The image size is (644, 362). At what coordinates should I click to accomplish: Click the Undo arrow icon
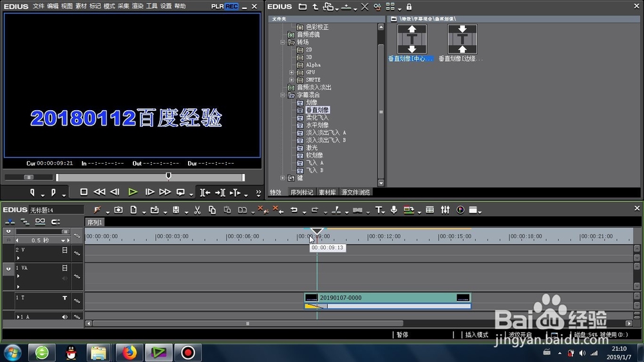[x=294, y=210]
